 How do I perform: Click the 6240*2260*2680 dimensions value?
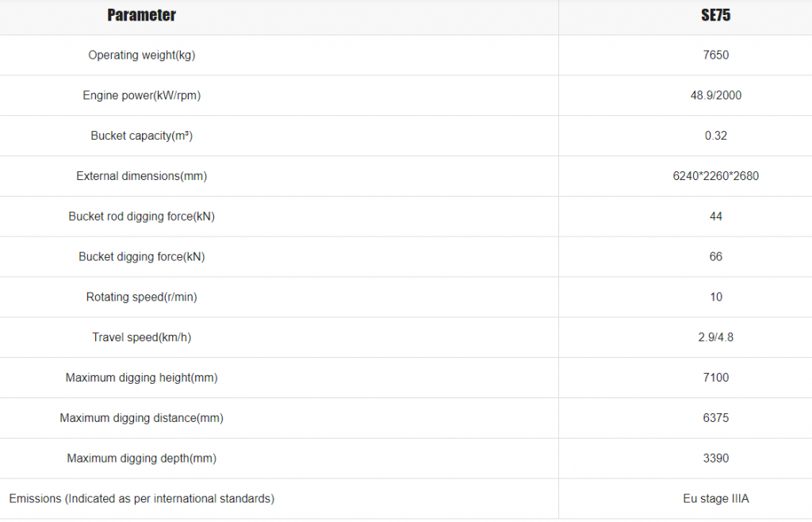[x=716, y=176]
